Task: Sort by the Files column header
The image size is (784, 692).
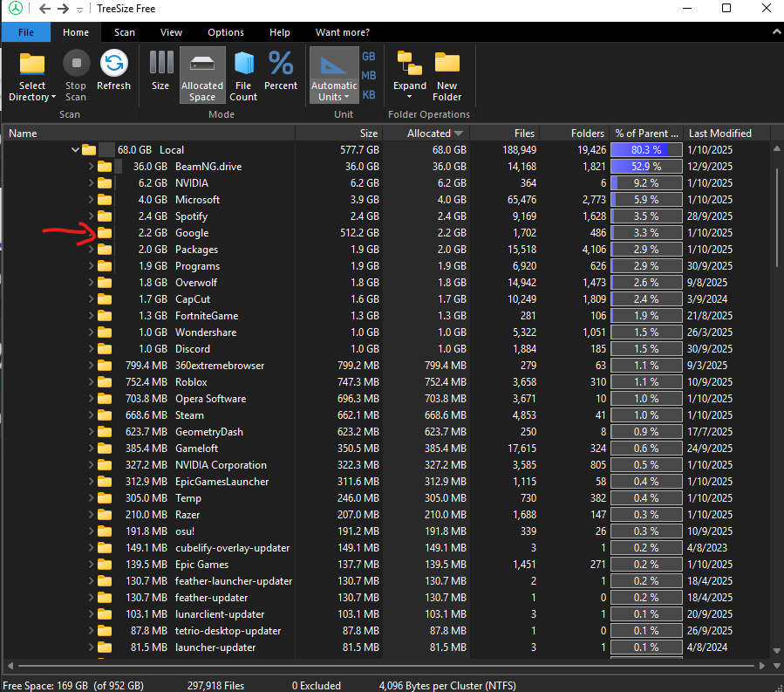Action: (505, 134)
